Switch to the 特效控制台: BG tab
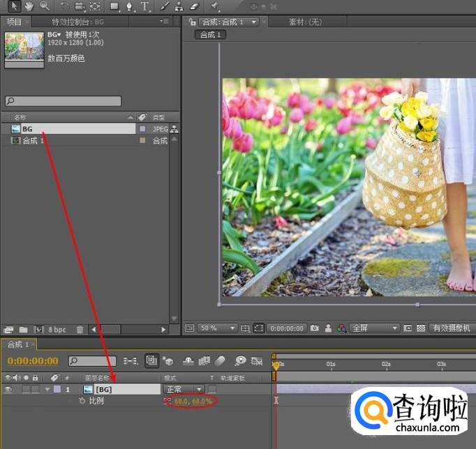Viewport: 476px width, 449px height. click(x=77, y=22)
